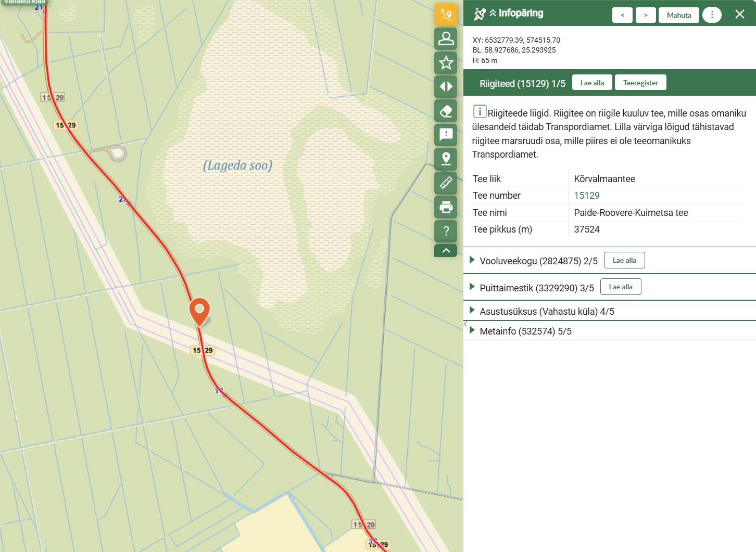Open the user account icon

[x=446, y=38]
